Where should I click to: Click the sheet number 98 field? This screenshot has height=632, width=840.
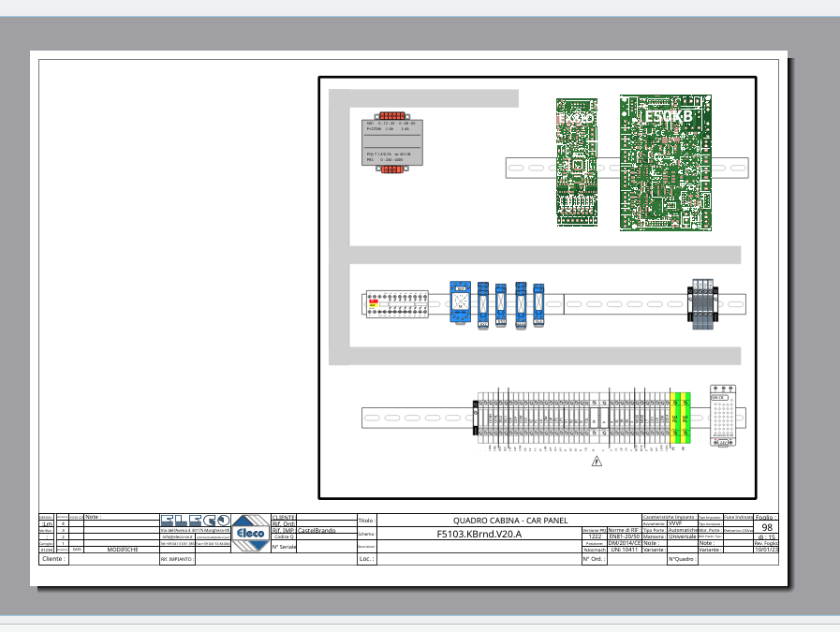[767, 528]
